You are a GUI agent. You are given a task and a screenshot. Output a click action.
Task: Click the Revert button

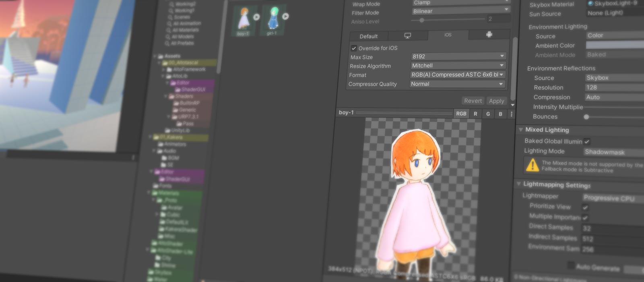click(473, 101)
